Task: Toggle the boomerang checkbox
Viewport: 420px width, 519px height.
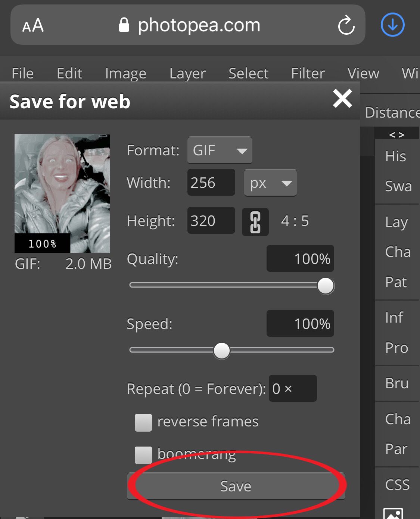Action: [143, 455]
